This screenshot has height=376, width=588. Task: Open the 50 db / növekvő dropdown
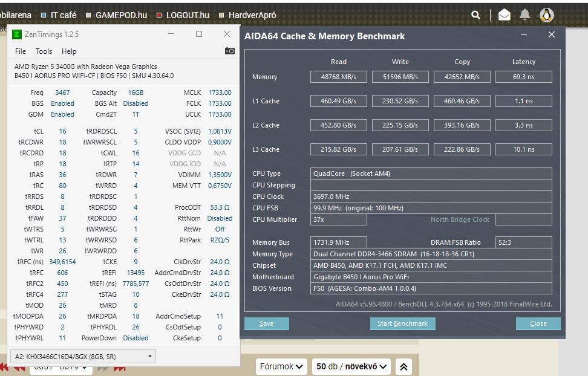[351, 366]
